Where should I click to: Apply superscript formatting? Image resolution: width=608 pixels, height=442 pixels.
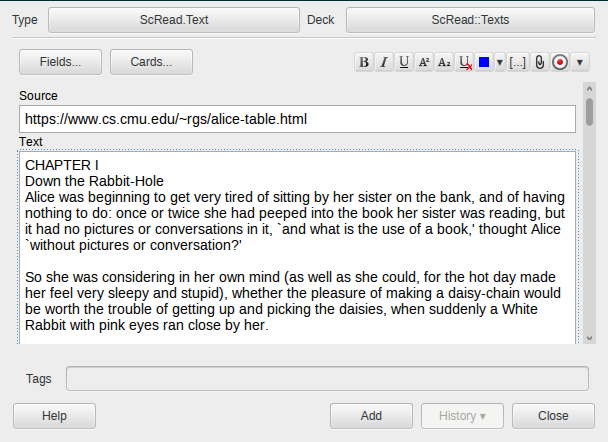click(x=424, y=62)
